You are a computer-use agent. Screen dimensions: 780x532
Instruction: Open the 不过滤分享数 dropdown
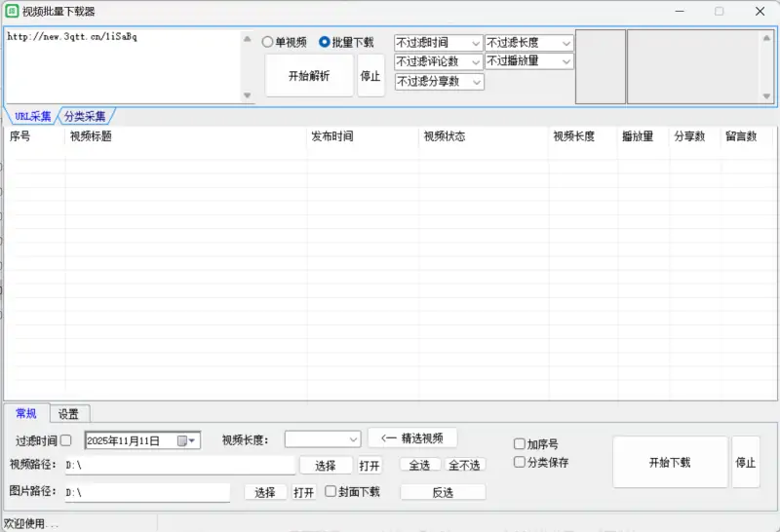pyautogui.click(x=440, y=82)
